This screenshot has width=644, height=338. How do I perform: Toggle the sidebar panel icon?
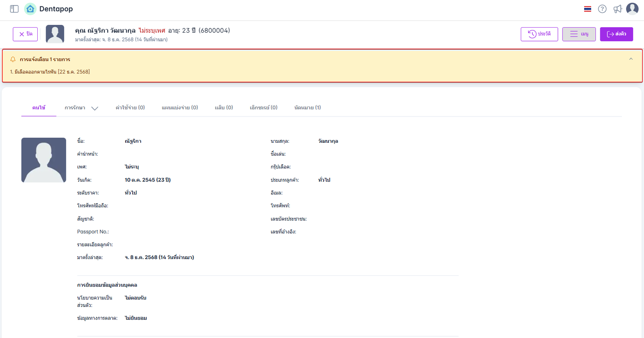(x=14, y=9)
